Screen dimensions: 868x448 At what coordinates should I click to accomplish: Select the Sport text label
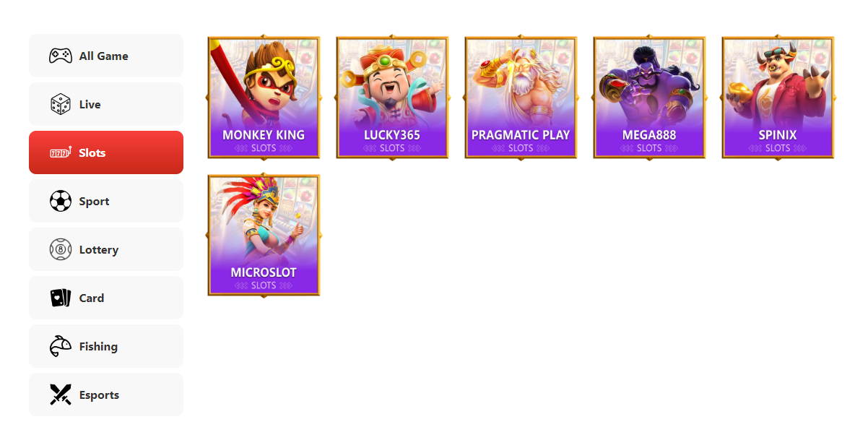(95, 202)
